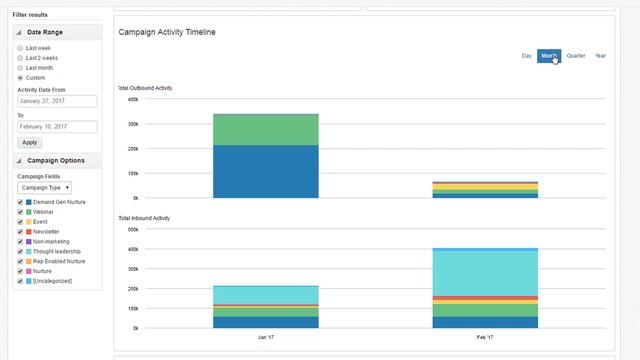
Task: Click the To date field
Action: (57, 127)
